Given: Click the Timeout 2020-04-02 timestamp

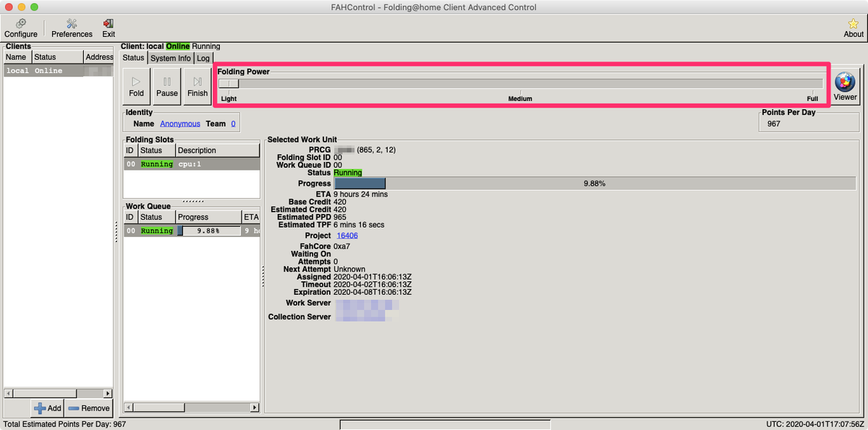Looking at the screenshot, I should (x=373, y=284).
